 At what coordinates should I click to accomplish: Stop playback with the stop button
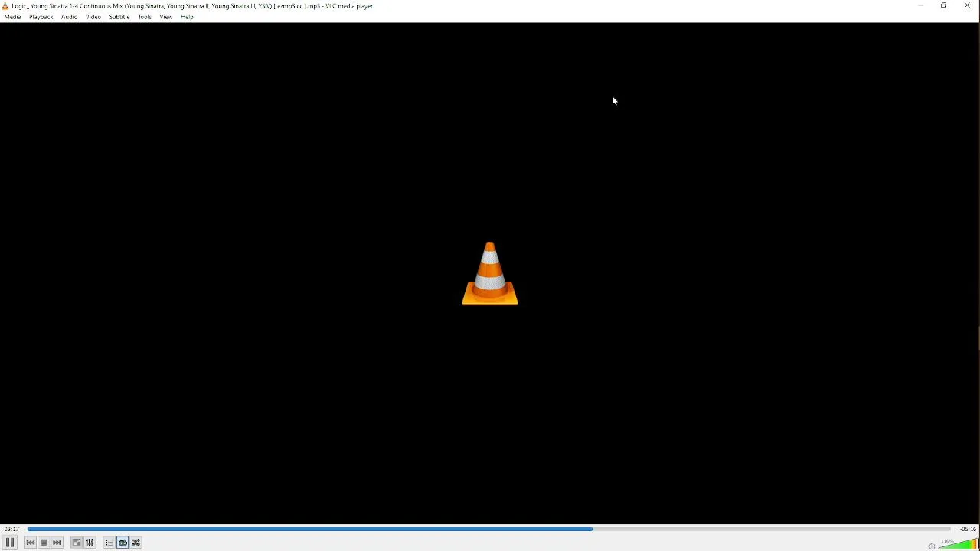[x=44, y=543]
